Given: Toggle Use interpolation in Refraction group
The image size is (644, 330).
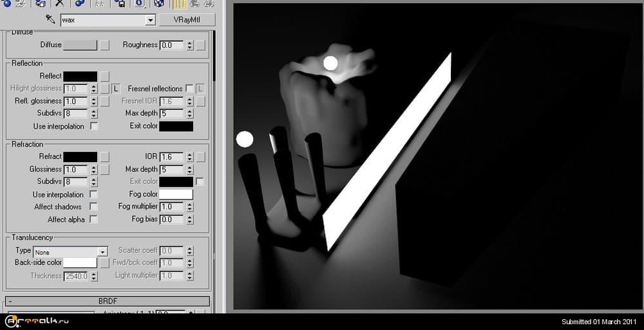Looking at the screenshot, I should click(93, 194).
